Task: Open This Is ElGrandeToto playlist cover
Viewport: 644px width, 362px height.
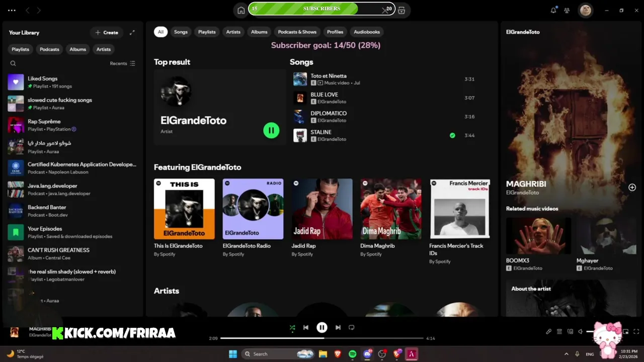Action: (184, 209)
